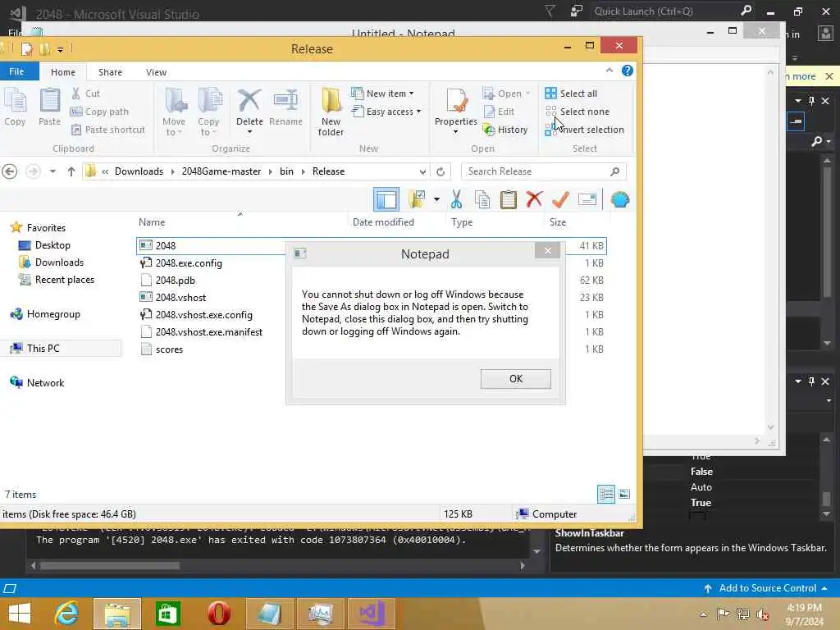Switch to the Home ribbon tab
This screenshot has width=840, height=630.
coord(63,72)
